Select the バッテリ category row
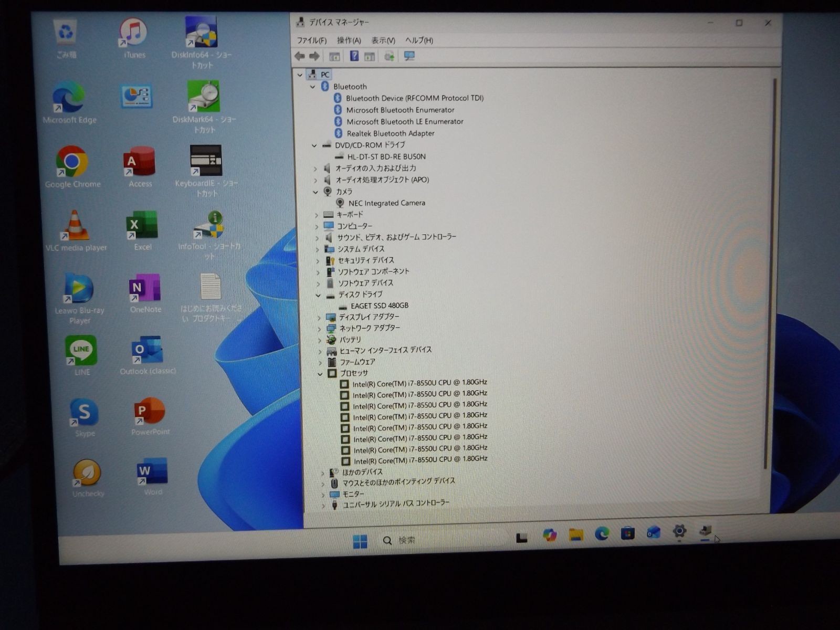This screenshot has height=630, width=840. pos(350,340)
